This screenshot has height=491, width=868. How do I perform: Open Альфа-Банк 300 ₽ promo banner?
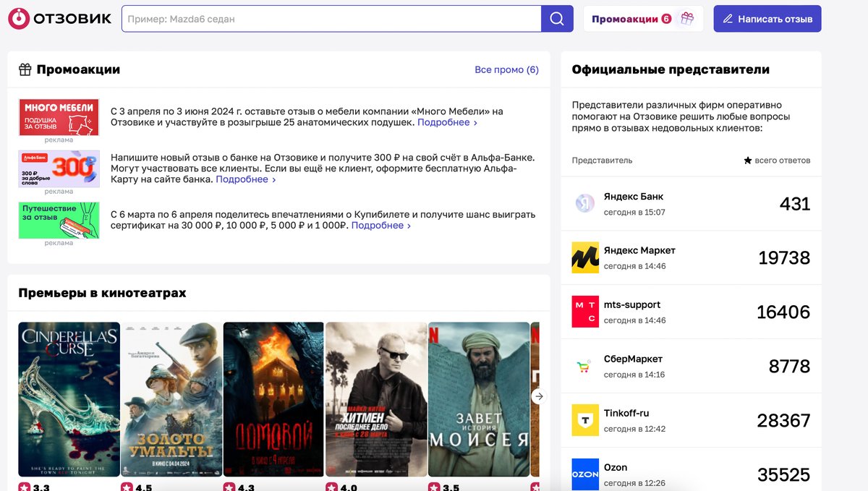(59, 169)
